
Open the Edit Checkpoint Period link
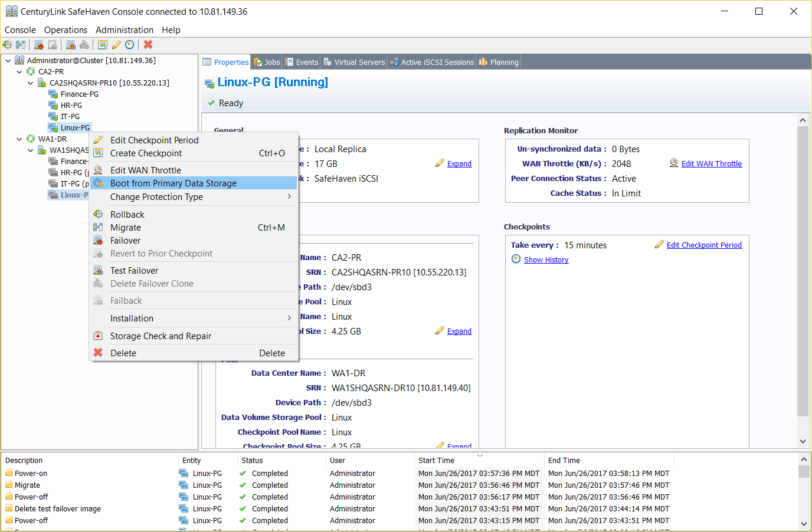(704, 245)
